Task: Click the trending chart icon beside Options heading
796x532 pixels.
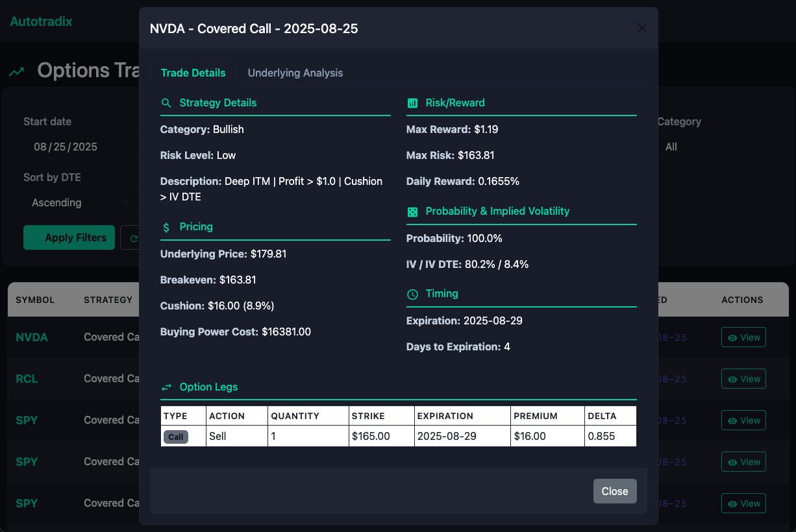Action: (x=17, y=71)
